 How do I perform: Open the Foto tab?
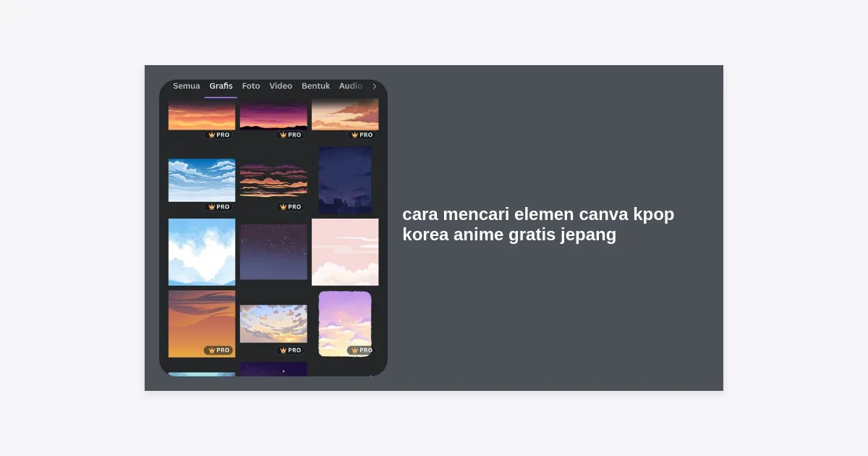tap(251, 86)
